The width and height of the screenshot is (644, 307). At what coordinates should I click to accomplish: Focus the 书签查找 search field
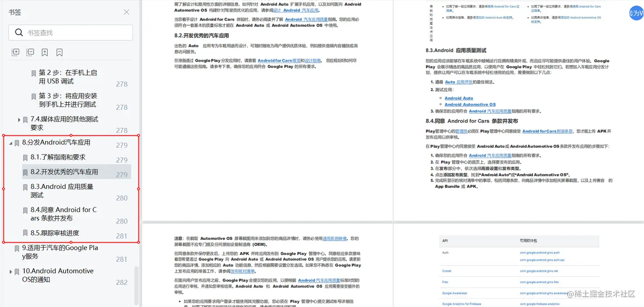point(71,33)
